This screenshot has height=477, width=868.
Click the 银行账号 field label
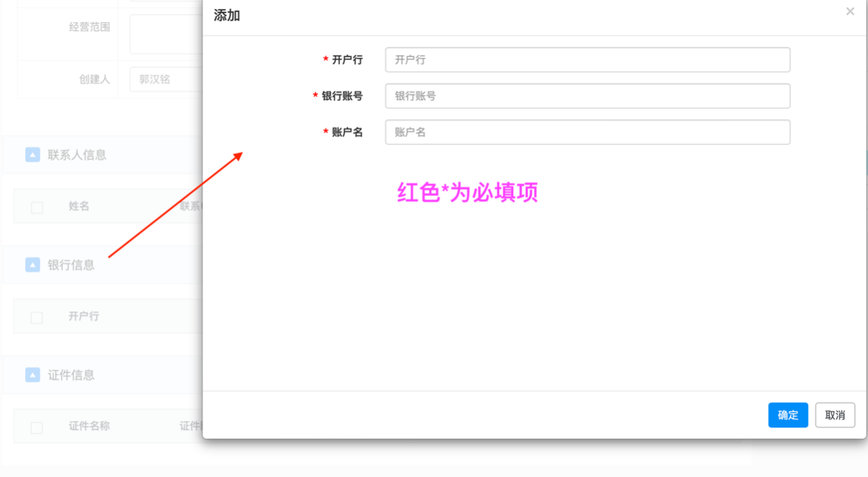pos(342,96)
